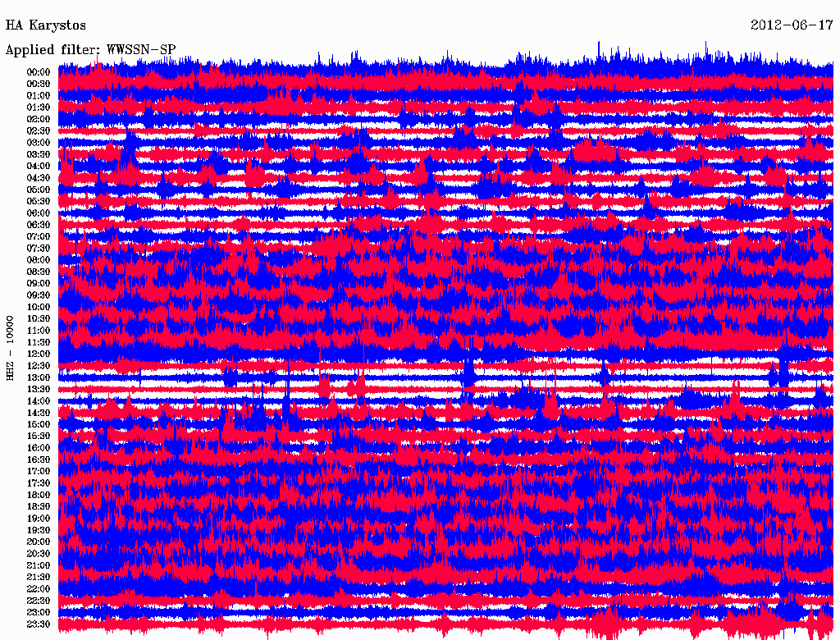The image size is (840, 640).
Task: Select the 02:30 time label
Action: [39, 130]
